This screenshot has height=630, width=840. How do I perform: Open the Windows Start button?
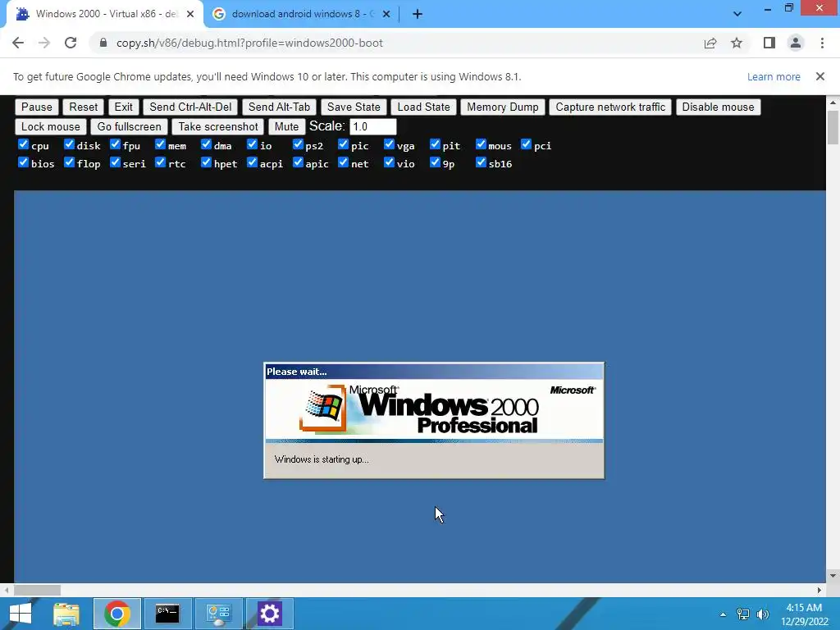point(21,614)
